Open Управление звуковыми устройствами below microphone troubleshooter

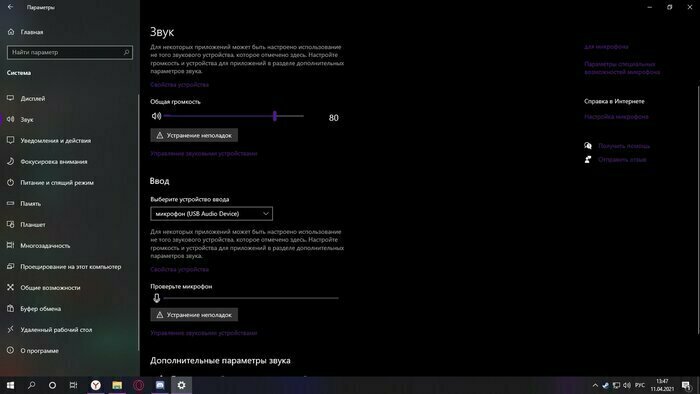click(204, 333)
